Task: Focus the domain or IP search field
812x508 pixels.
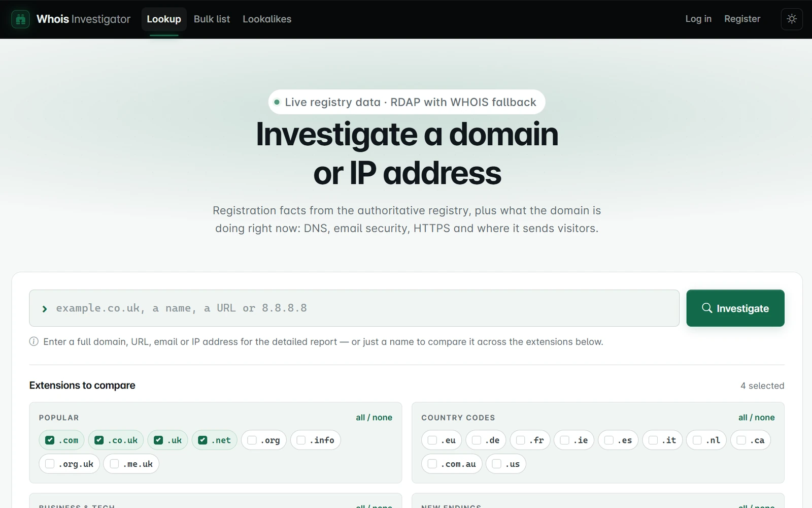Action: point(354,308)
